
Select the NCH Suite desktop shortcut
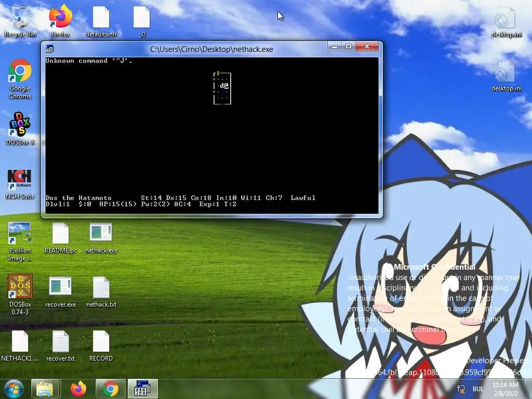click(20, 183)
